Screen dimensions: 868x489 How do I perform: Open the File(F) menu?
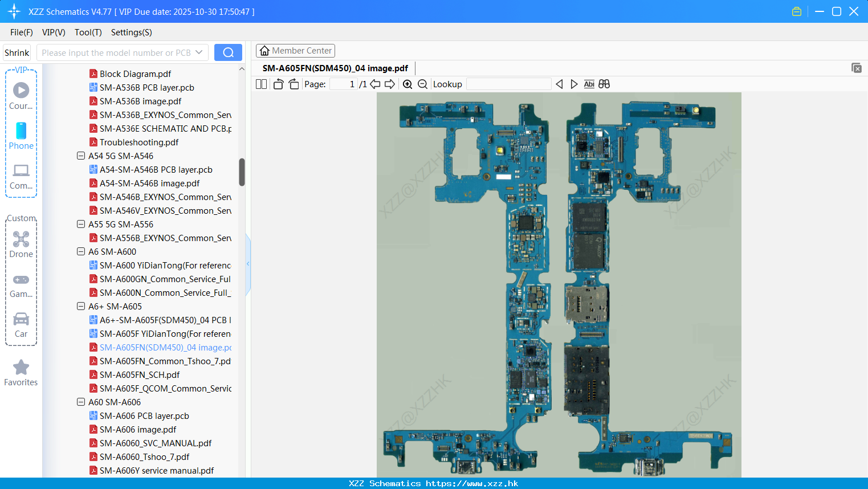tap(22, 32)
